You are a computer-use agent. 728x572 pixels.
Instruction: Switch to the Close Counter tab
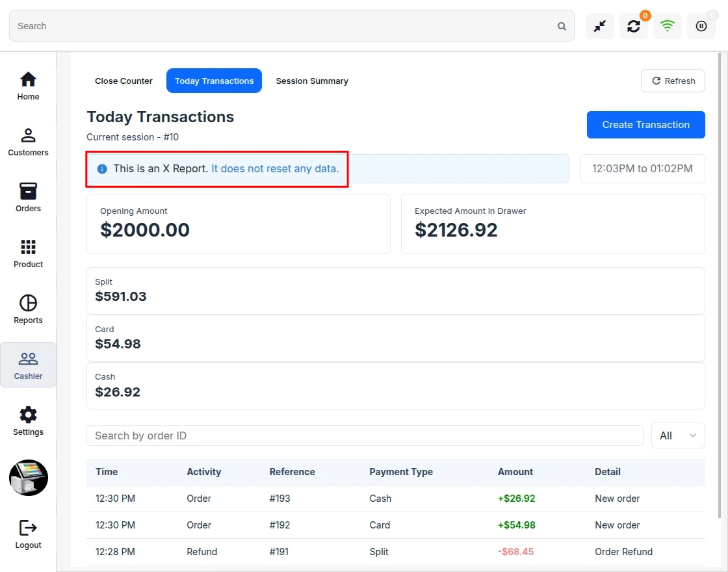(123, 81)
